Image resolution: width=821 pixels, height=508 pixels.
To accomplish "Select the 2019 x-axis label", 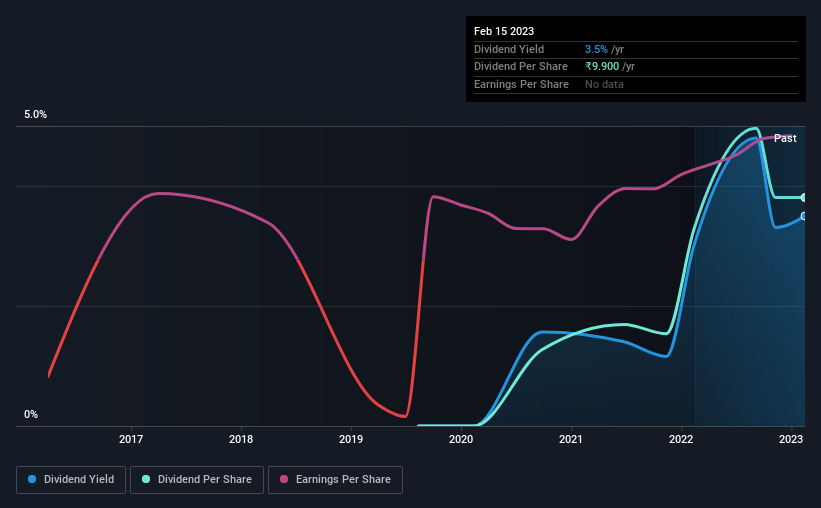I will pos(351,439).
